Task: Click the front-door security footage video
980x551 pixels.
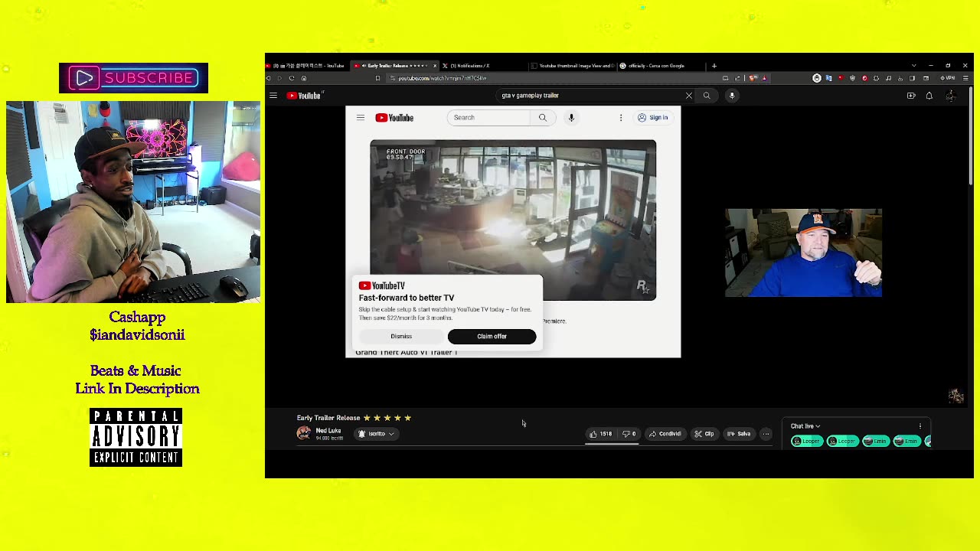Action: 513,220
